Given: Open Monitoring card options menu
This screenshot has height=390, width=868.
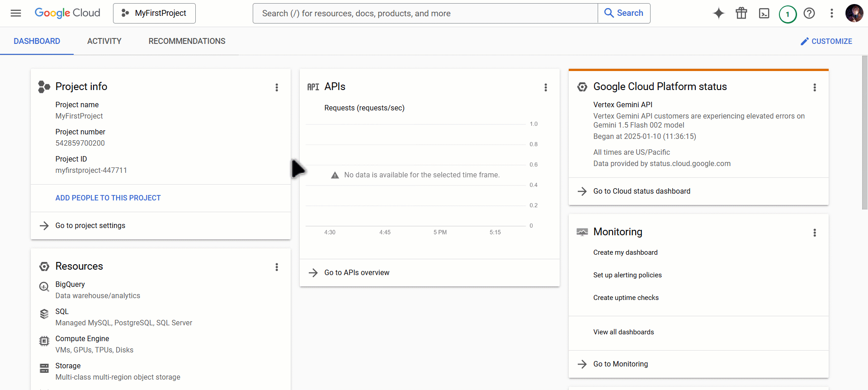Looking at the screenshot, I should click(815, 233).
